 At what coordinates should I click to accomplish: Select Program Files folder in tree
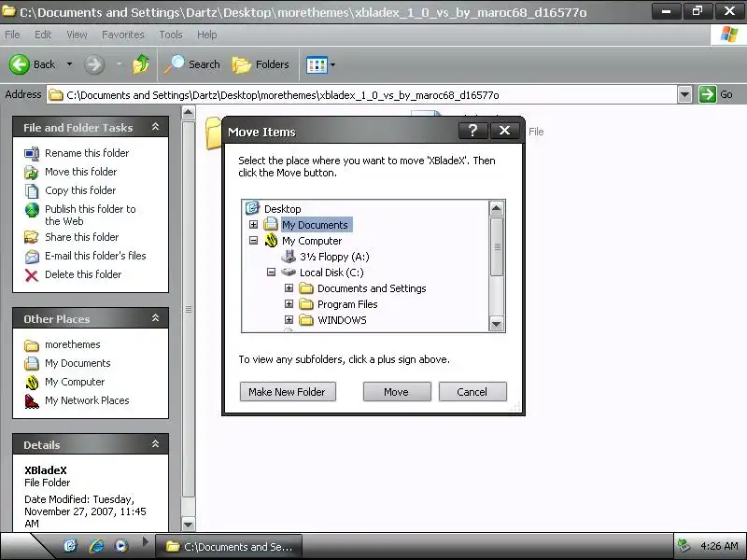point(347,304)
